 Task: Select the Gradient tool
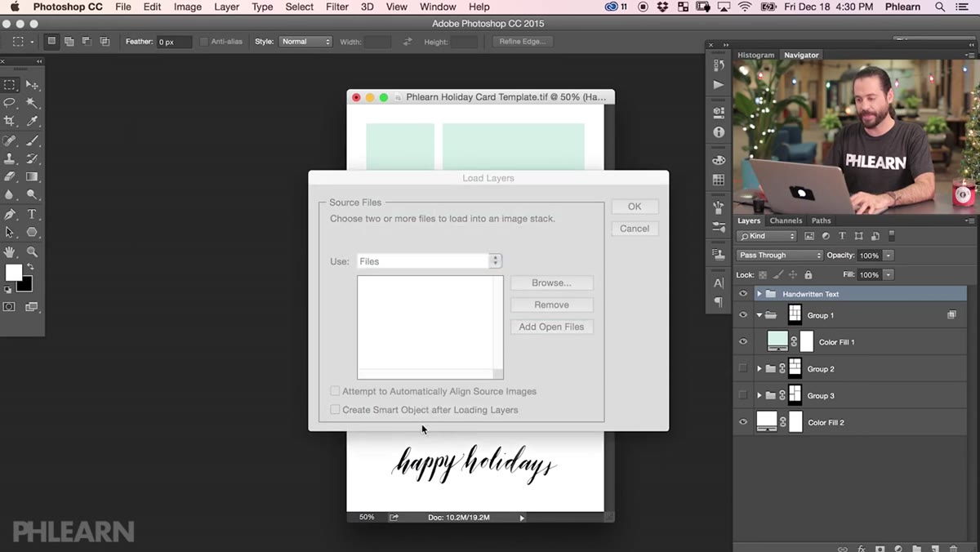32,176
